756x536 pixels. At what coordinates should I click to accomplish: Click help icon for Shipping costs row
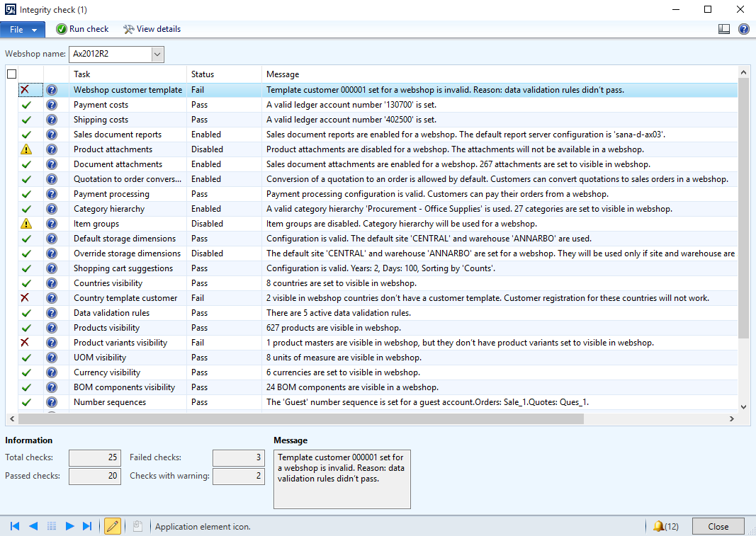click(52, 120)
